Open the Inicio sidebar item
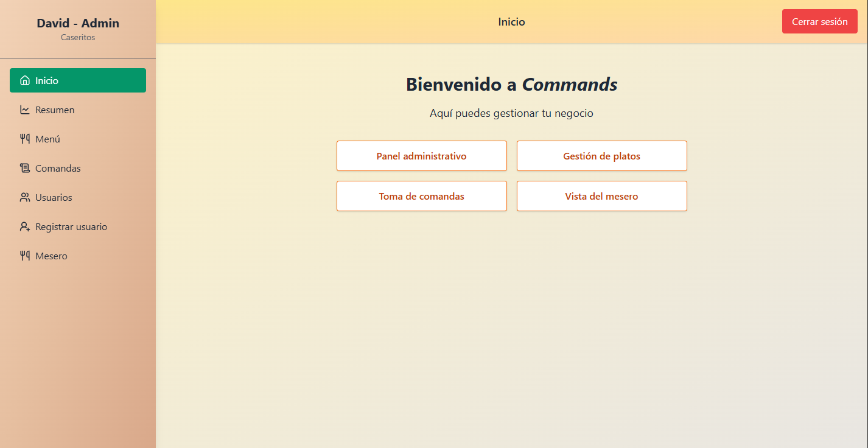868x448 pixels. (78, 80)
